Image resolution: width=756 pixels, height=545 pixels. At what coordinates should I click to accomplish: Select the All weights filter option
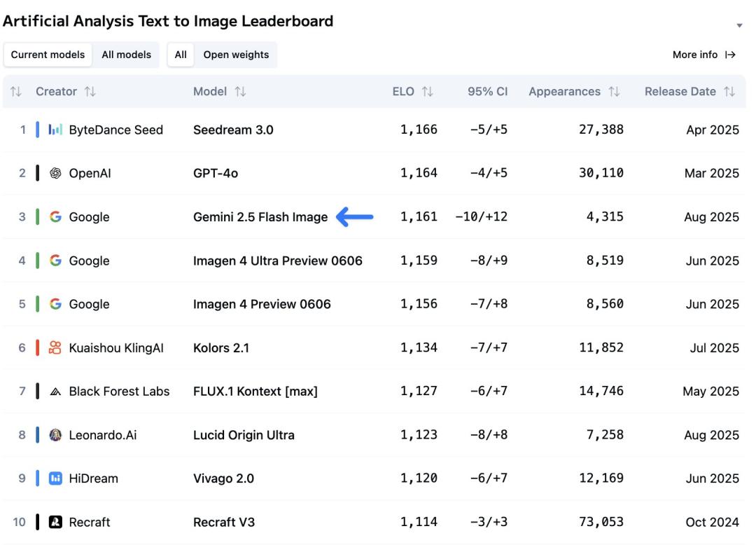[181, 55]
